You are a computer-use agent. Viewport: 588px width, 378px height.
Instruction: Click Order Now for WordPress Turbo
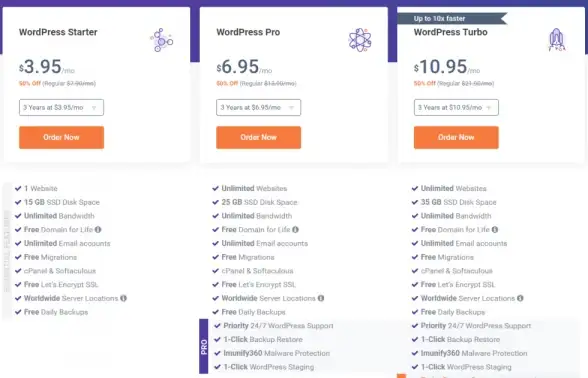pos(456,137)
